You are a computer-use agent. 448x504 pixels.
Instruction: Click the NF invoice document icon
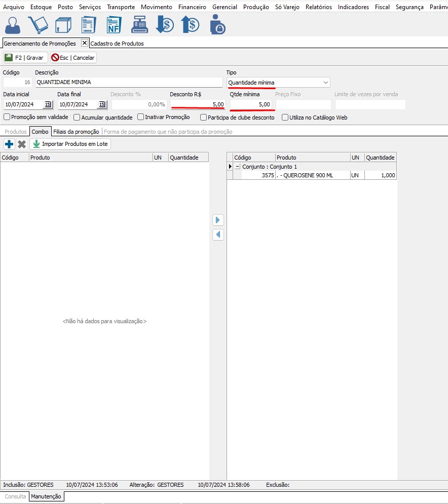point(114,25)
